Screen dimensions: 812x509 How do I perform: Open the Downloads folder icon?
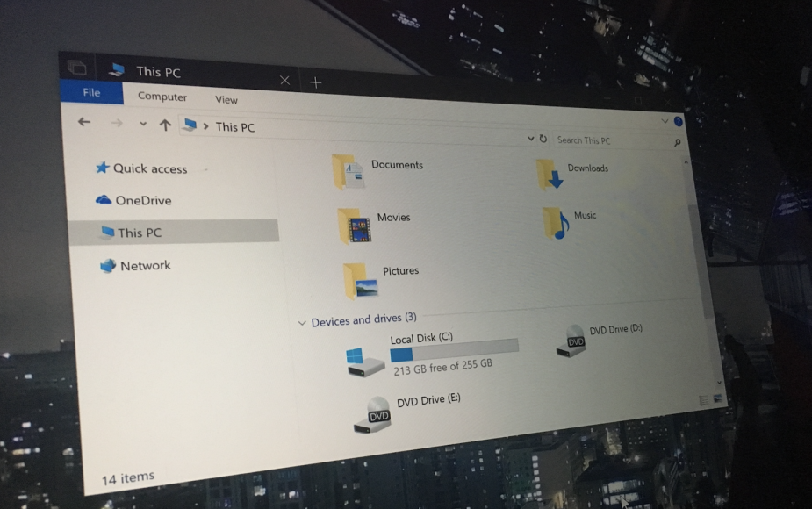[x=550, y=175]
